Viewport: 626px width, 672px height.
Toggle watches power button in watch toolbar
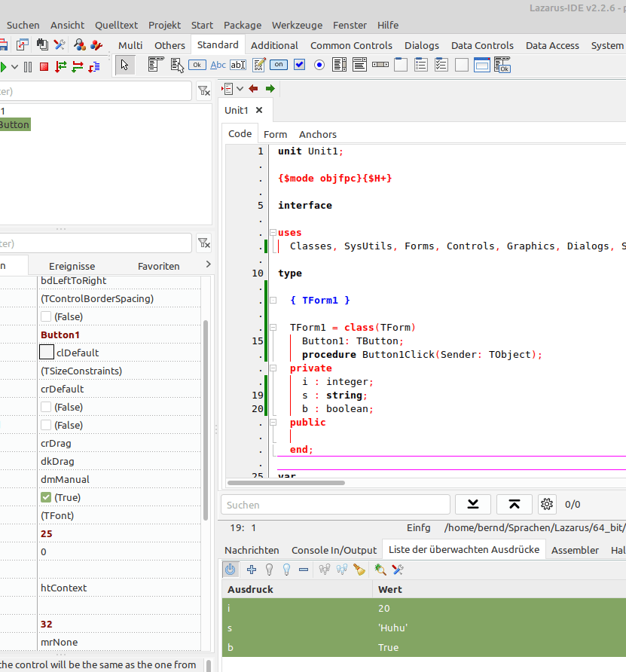click(230, 570)
